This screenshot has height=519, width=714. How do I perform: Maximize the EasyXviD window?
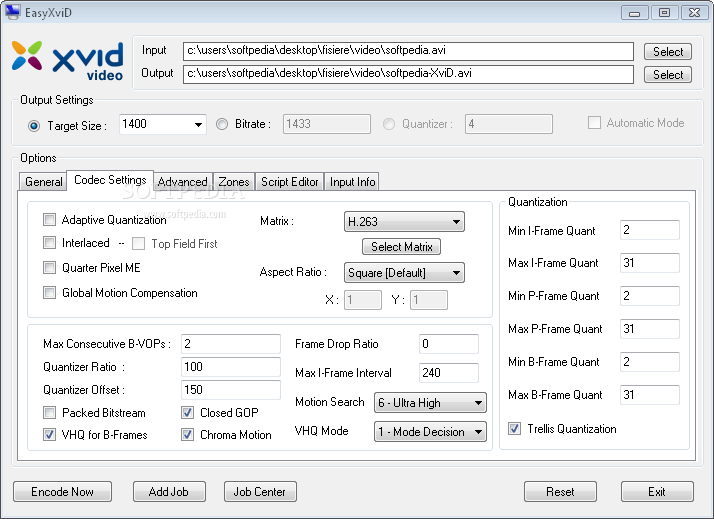pos(664,13)
